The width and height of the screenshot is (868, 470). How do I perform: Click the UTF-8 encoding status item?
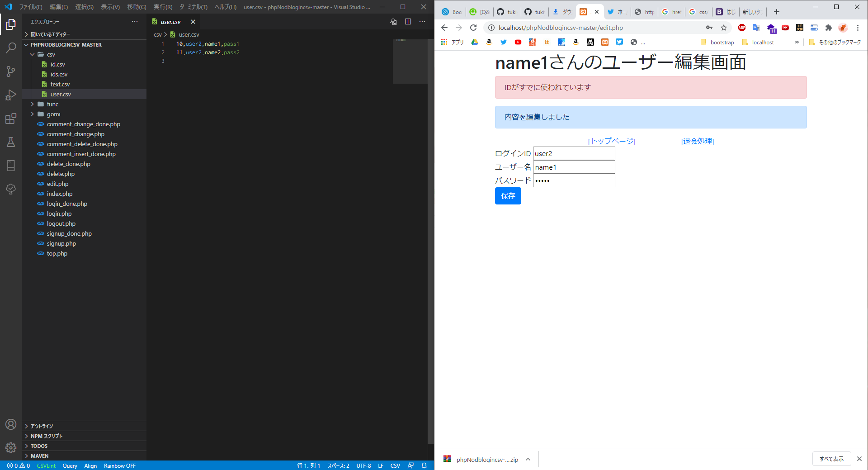click(x=363, y=465)
